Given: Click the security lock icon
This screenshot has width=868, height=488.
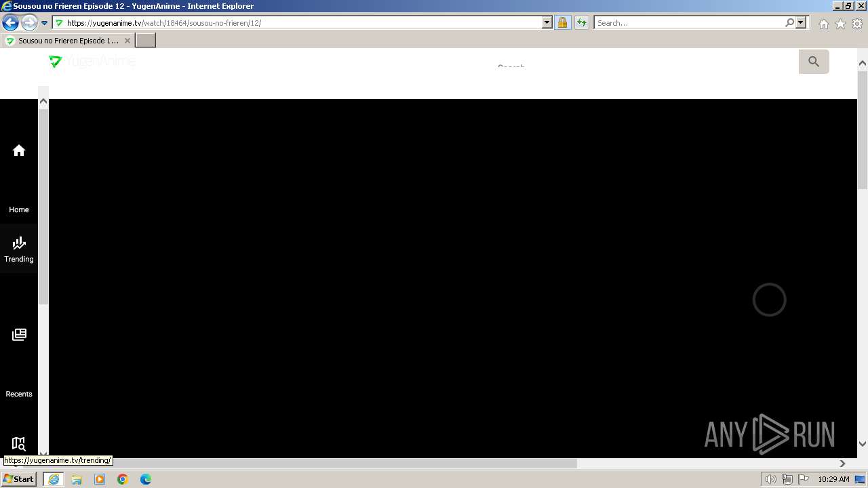Looking at the screenshot, I should point(562,22).
